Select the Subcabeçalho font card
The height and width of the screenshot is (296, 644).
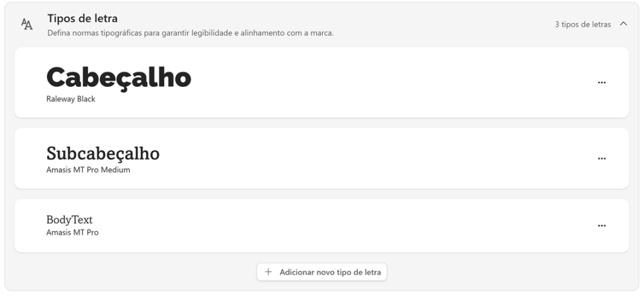click(x=321, y=159)
